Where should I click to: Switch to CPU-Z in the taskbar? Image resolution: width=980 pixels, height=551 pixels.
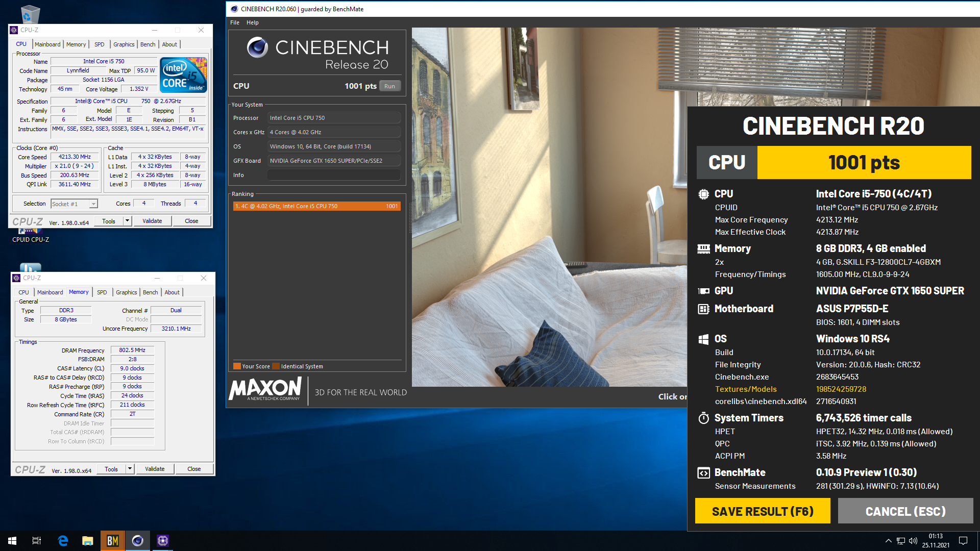(x=163, y=541)
